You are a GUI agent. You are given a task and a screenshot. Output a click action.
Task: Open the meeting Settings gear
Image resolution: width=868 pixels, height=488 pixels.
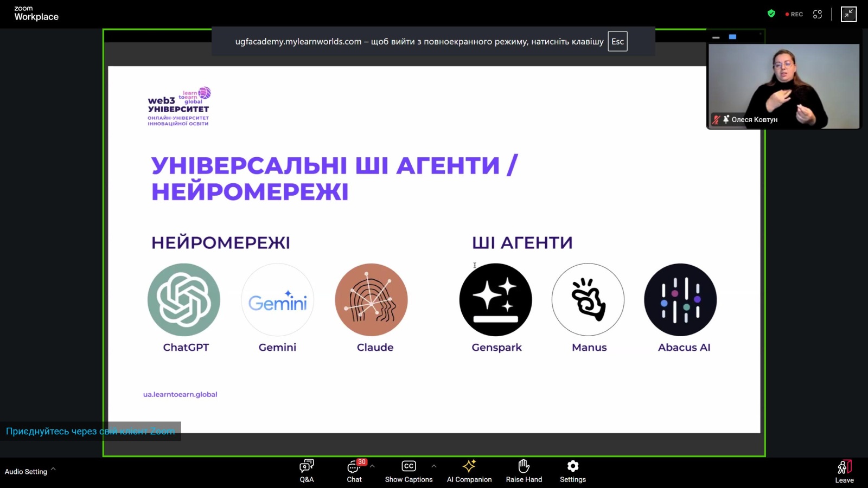(572, 471)
